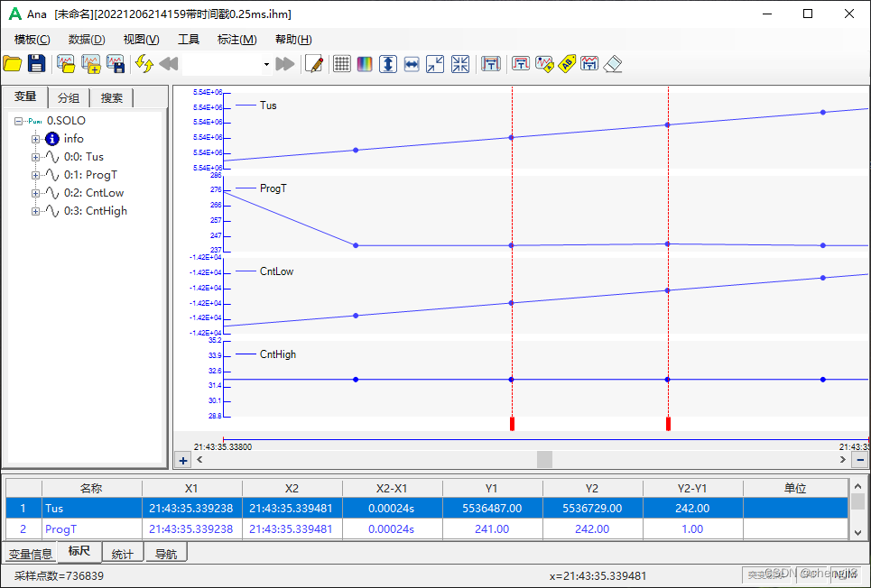This screenshot has height=588, width=871.
Task: Click the pencil edit icon
Action: pyautogui.click(x=314, y=64)
